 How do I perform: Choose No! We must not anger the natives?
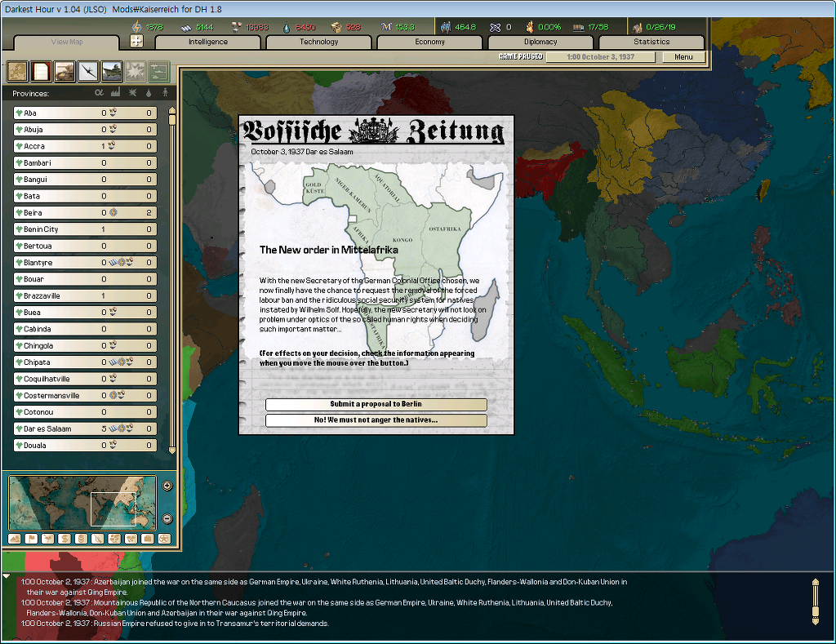[x=376, y=420]
